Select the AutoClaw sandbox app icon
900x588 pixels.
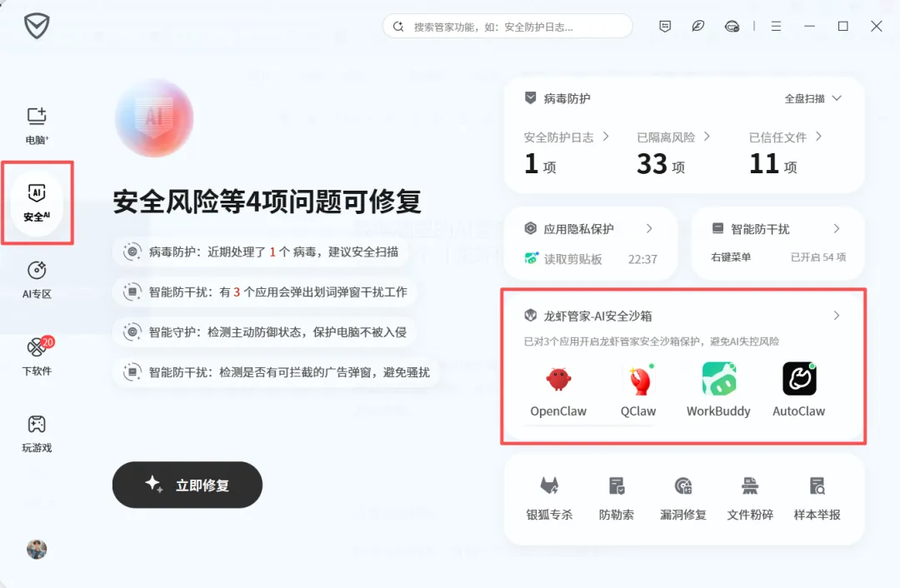tap(799, 379)
